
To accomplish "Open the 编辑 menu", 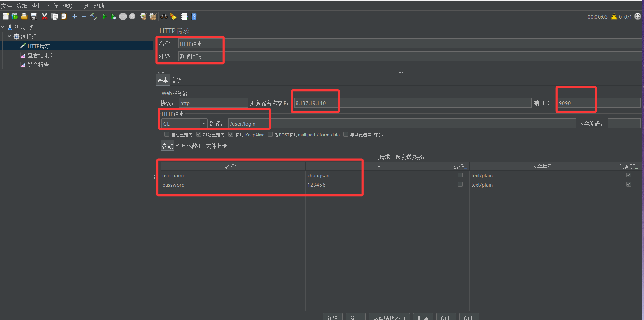I will tap(22, 6).
